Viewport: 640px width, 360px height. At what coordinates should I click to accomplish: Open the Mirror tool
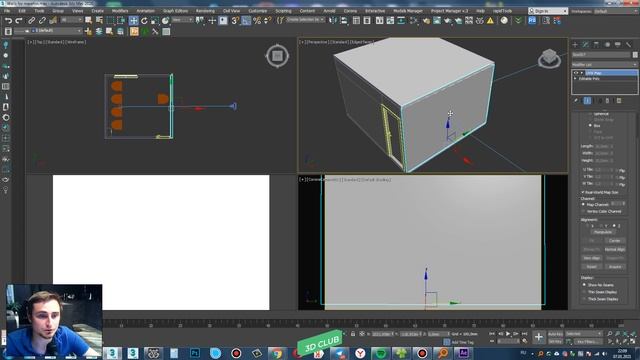pos(333,20)
